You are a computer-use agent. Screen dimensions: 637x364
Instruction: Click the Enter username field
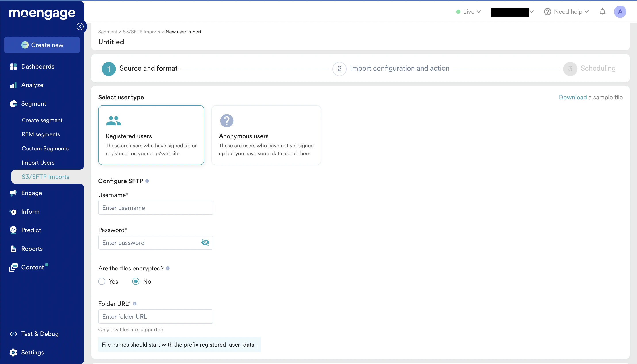(x=155, y=208)
